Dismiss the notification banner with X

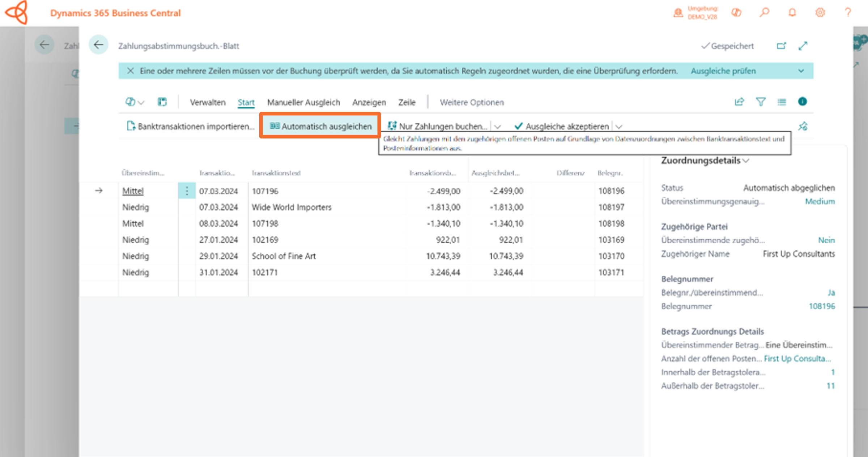tap(131, 71)
